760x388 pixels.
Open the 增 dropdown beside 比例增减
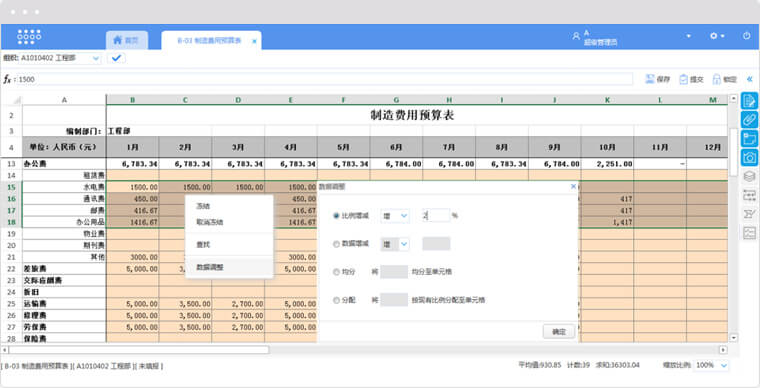pos(395,216)
